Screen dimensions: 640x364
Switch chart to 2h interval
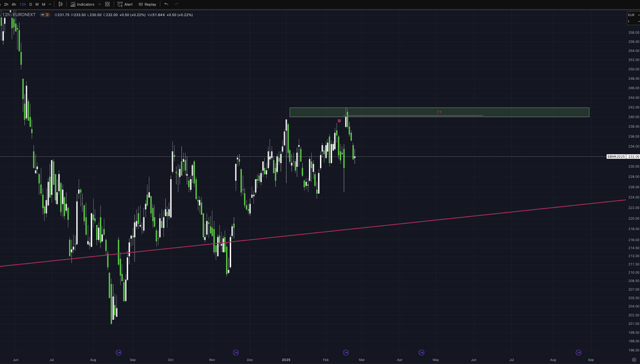coord(6,4)
